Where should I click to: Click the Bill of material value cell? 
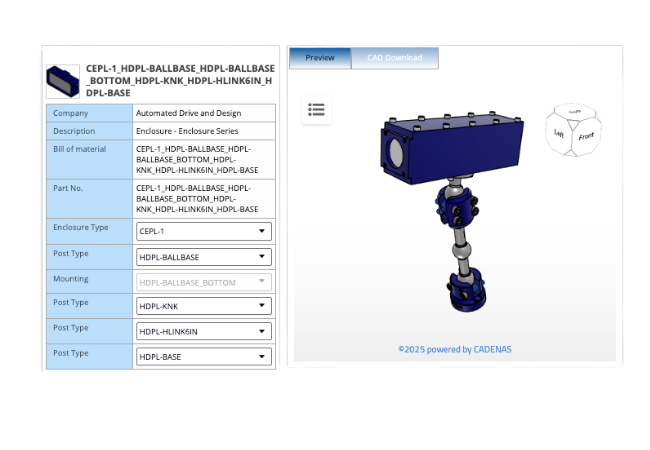point(197,159)
